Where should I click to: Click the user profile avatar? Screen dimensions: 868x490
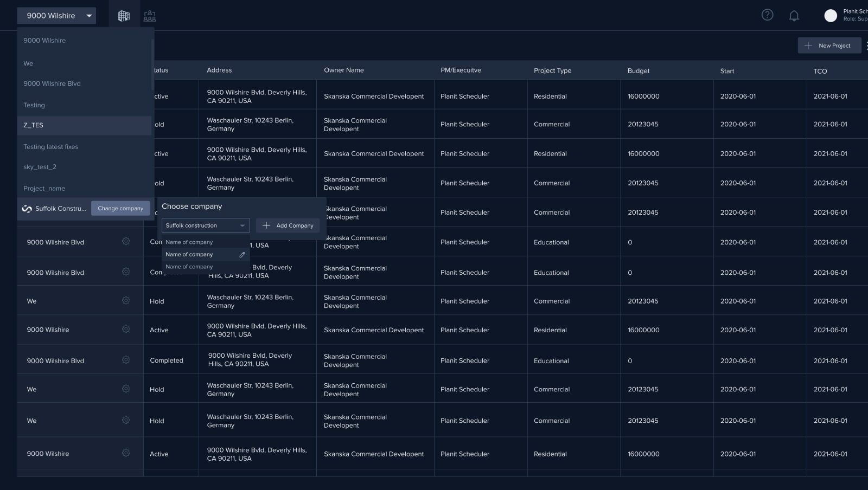(x=830, y=16)
